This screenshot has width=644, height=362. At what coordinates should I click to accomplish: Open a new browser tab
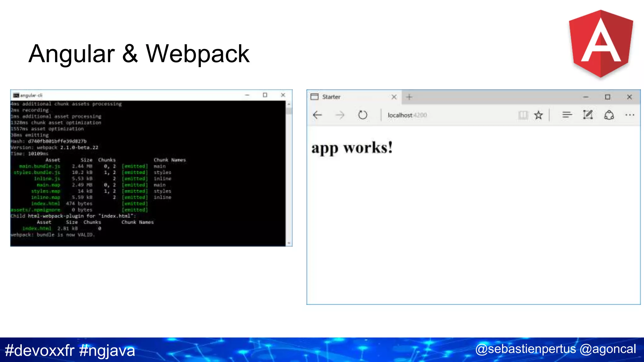coord(409,97)
